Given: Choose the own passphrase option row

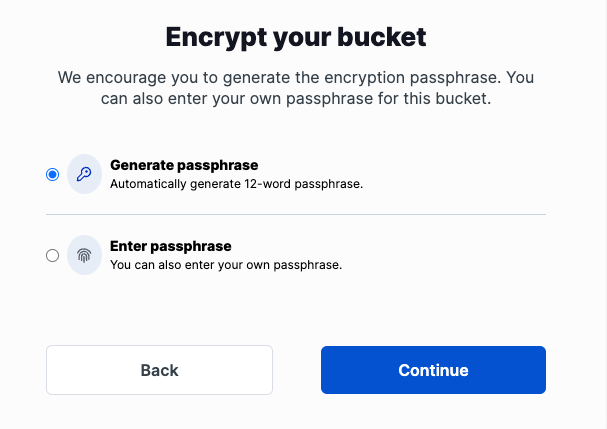Looking at the screenshot, I should [296, 255].
